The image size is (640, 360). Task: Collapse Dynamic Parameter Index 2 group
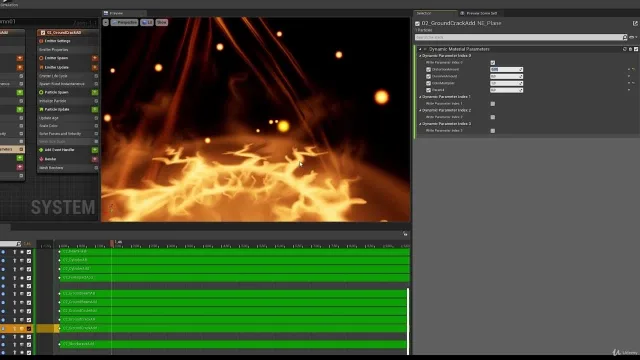click(420, 111)
